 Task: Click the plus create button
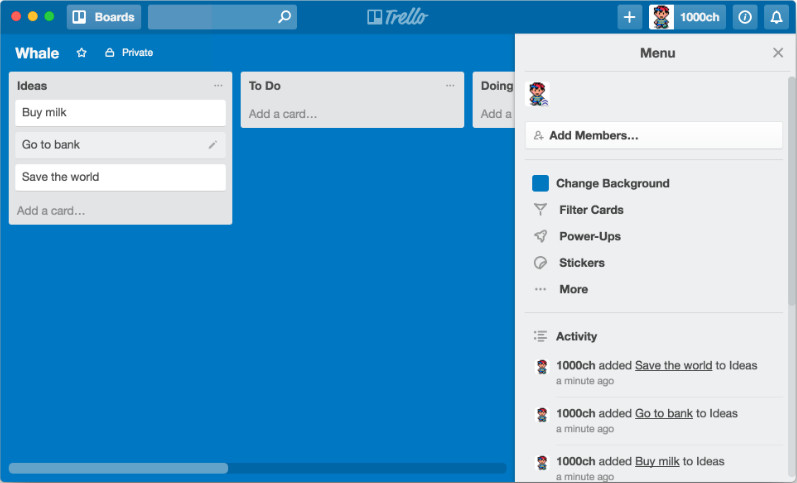629,17
